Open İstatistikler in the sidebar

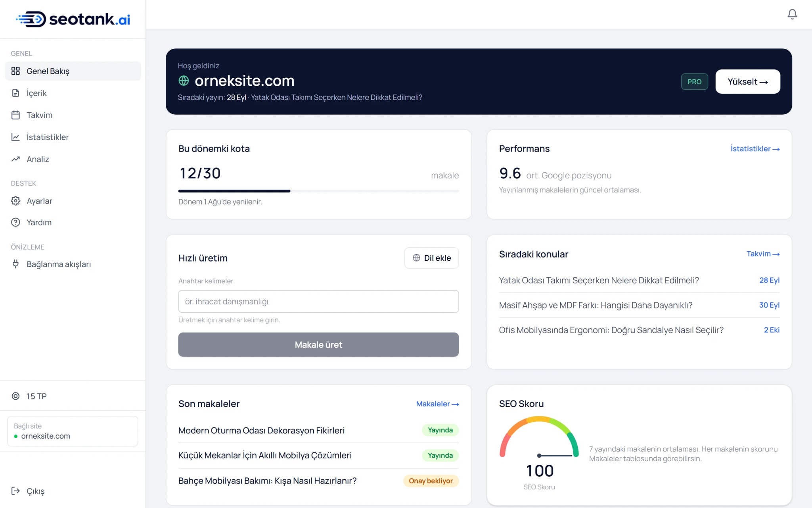point(73,137)
